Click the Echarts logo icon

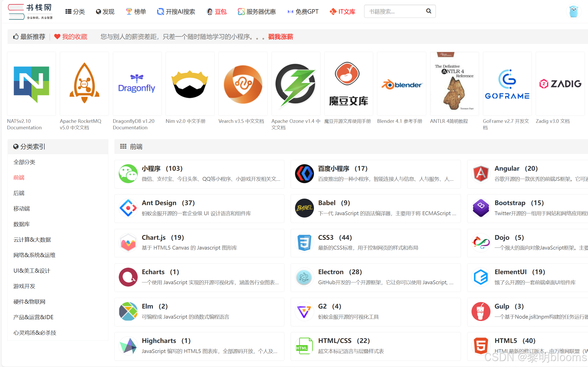[x=128, y=277]
